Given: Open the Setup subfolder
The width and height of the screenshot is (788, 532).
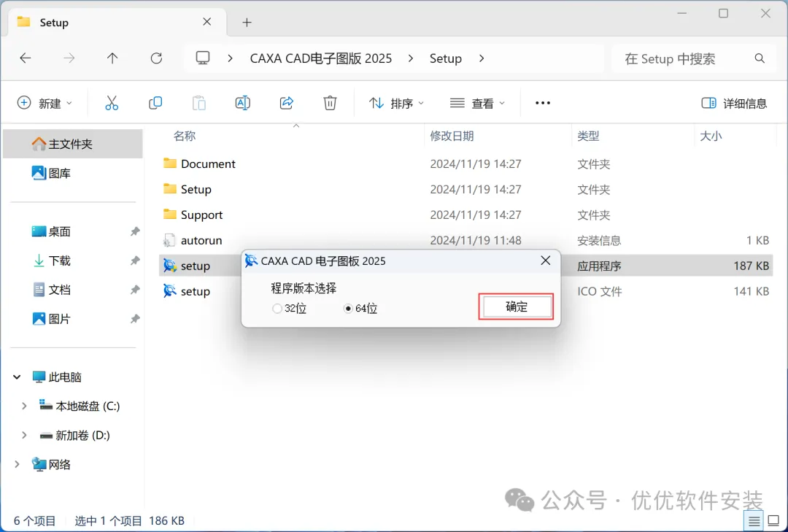Looking at the screenshot, I should coord(196,190).
